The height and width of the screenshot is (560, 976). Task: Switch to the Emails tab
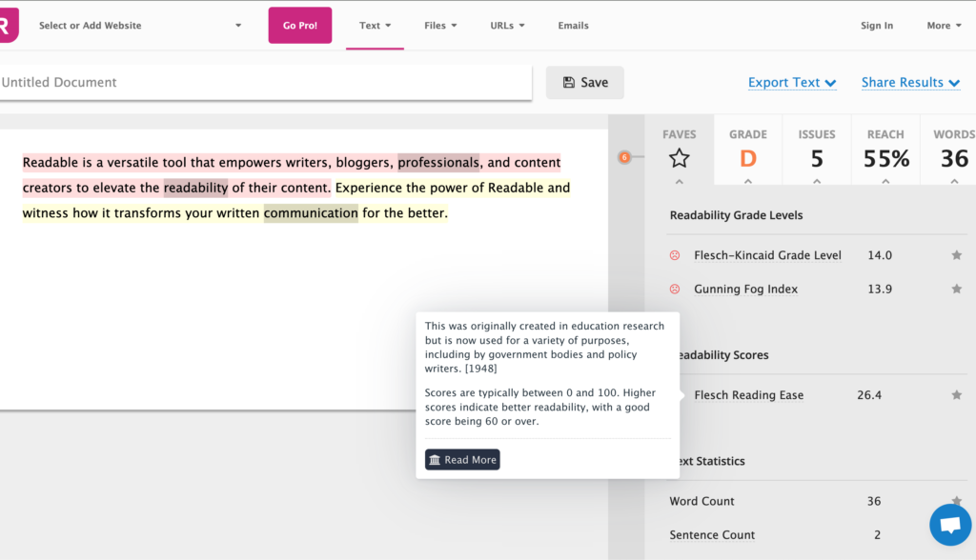coord(573,26)
